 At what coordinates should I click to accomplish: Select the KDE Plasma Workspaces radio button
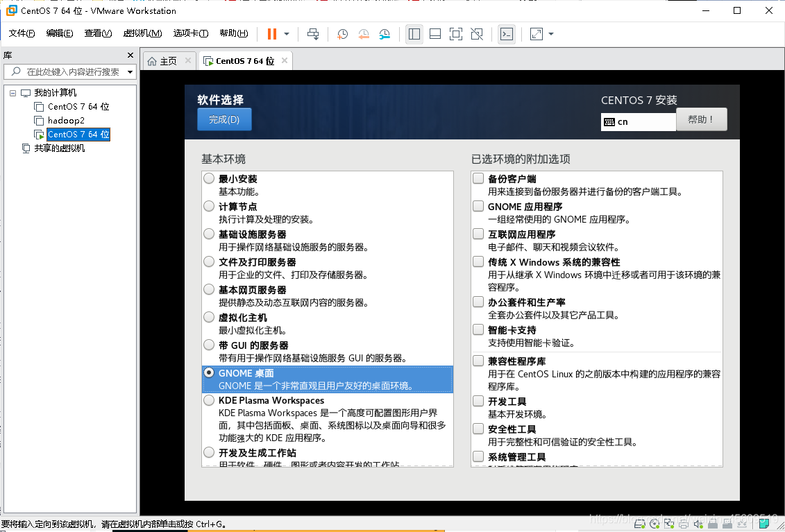(x=210, y=400)
